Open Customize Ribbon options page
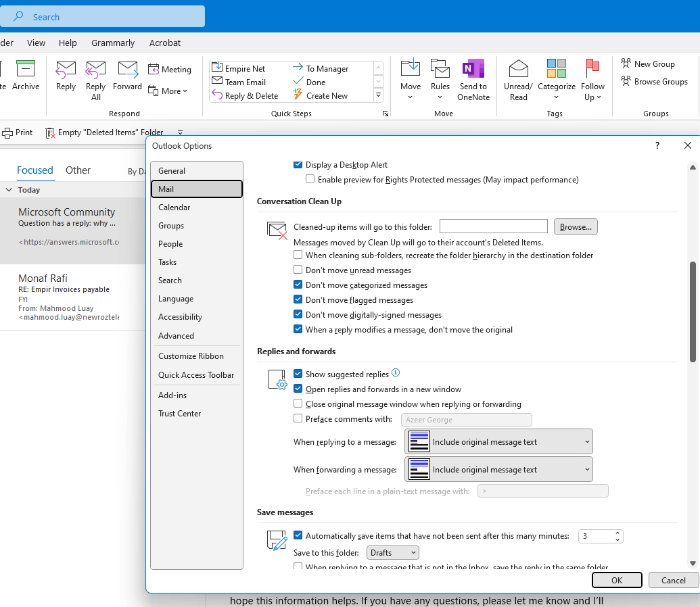The height and width of the screenshot is (607, 700). click(x=197, y=356)
